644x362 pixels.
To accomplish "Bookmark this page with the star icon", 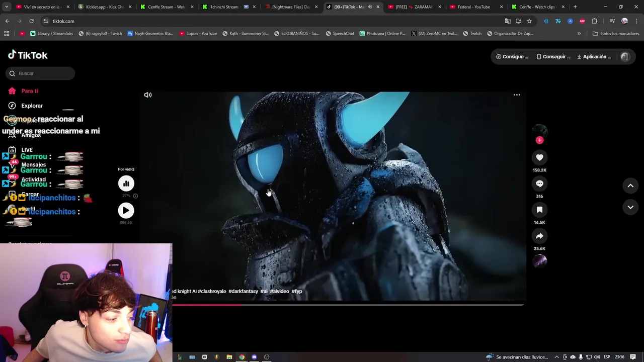I will point(529,21).
